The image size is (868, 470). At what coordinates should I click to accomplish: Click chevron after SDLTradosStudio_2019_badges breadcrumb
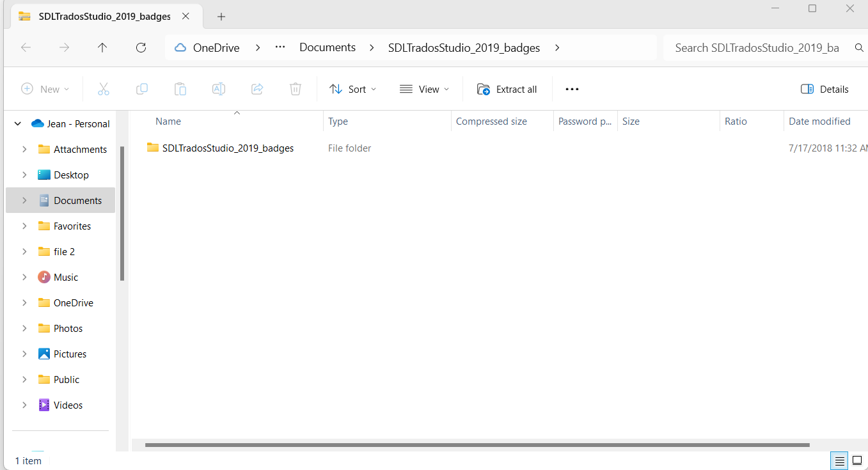coord(557,48)
